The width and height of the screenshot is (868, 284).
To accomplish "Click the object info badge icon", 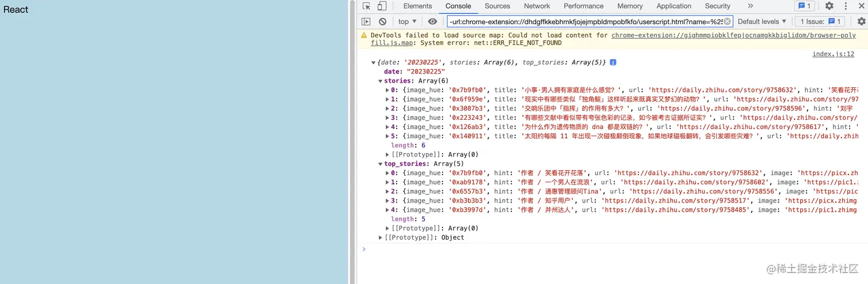I will tap(613, 62).
